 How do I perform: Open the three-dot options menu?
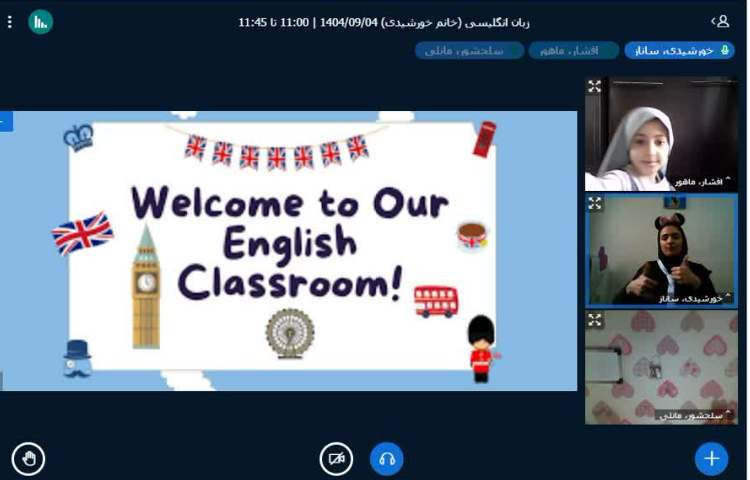[x=10, y=21]
